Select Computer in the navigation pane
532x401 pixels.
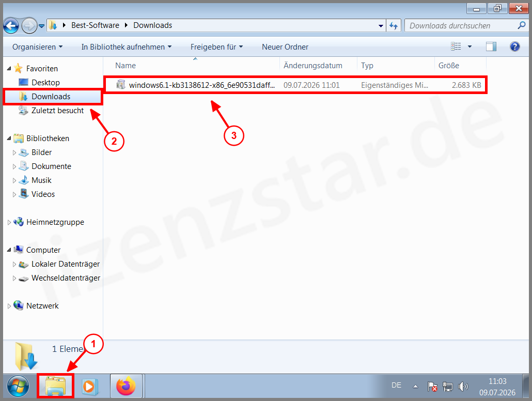(x=43, y=250)
